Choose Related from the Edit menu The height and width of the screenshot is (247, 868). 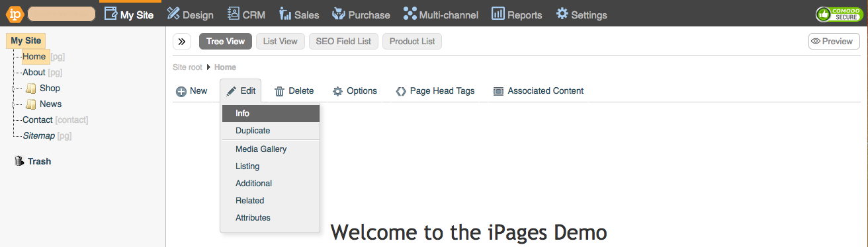point(270,201)
